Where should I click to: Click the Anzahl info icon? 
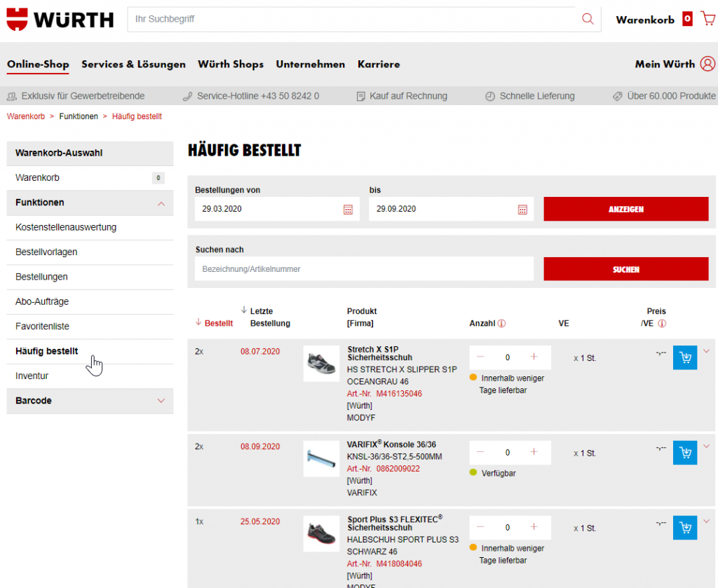click(x=501, y=324)
